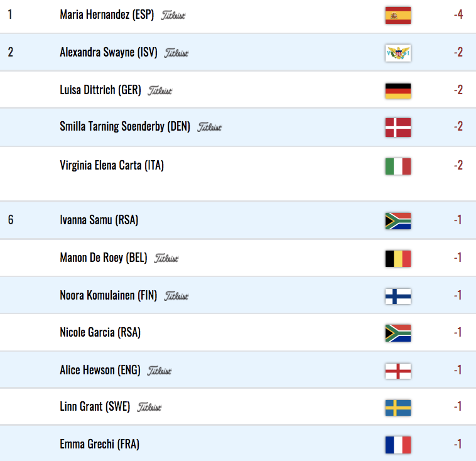Image resolution: width=476 pixels, height=461 pixels.
Task: Click the Germany flag icon
Action: (x=398, y=91)
